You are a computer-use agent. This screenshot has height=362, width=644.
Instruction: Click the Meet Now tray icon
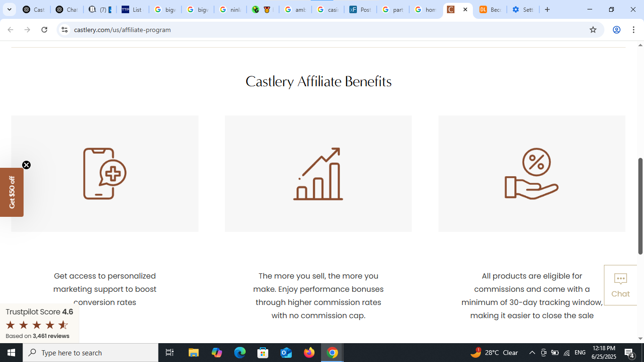(544, 353)
